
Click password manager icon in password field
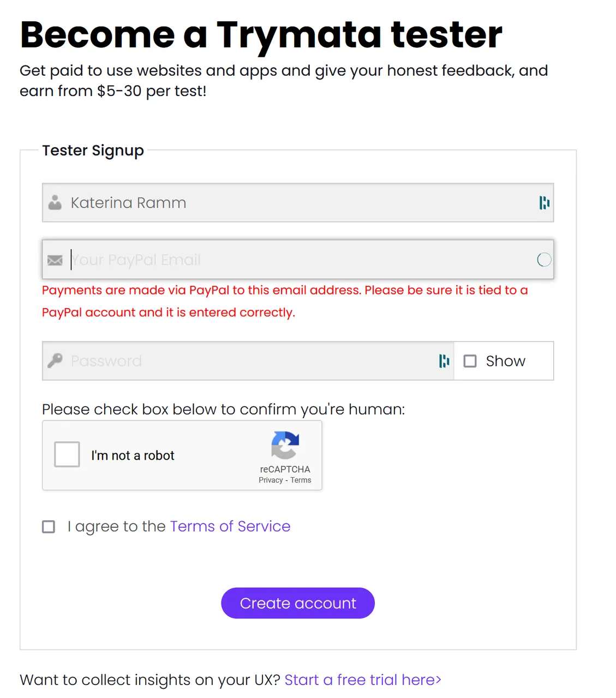(x=444, y=360)
